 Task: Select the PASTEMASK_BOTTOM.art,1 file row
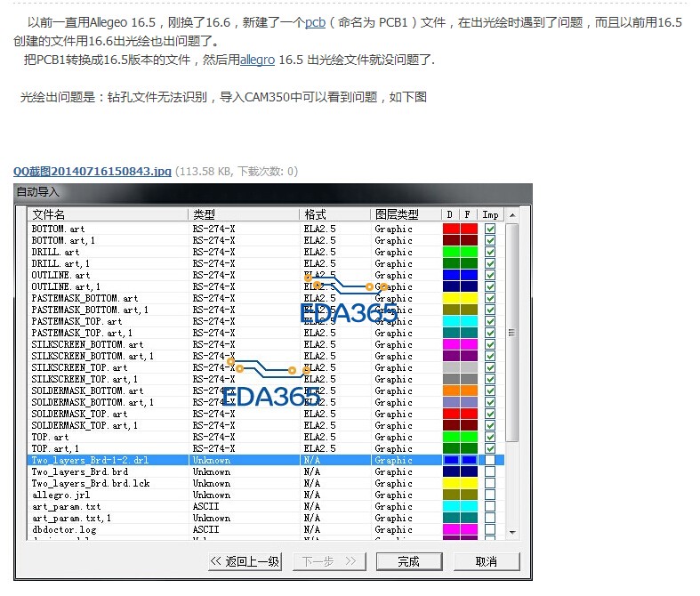coord(266,310)
